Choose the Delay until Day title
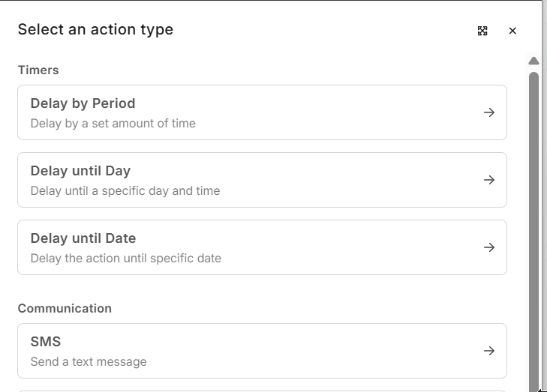This screenshot has height=392, width=547. pyautogui.click(x=80, y=171)
